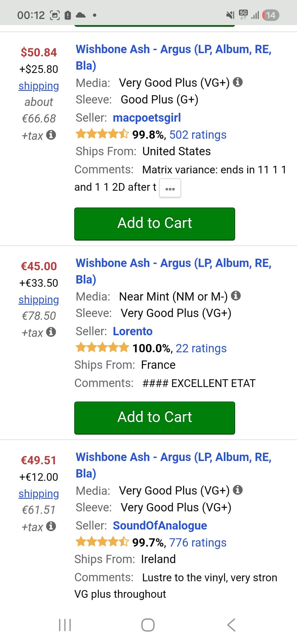View Lorento's 22 ratings
Image resolution: width=297 pixels, height=644 pixels.
201,348
